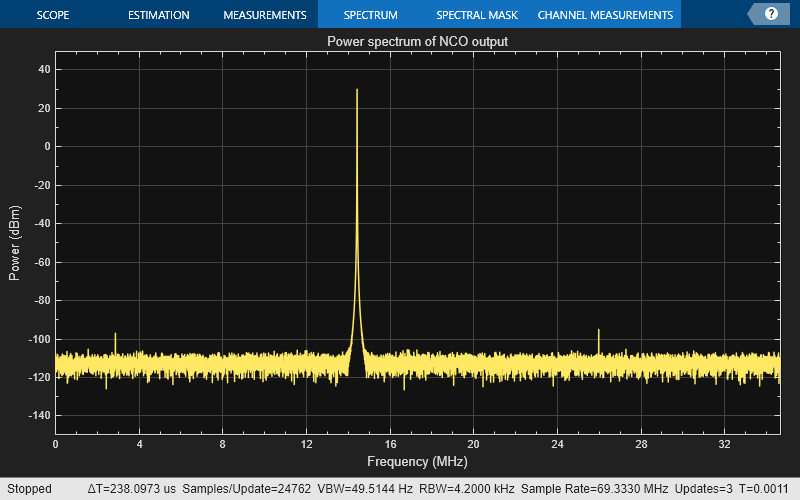The width and height of the screenshot is (800, 500).
Task: Select the SPECTRUM tab
Action: click(370, 15)
